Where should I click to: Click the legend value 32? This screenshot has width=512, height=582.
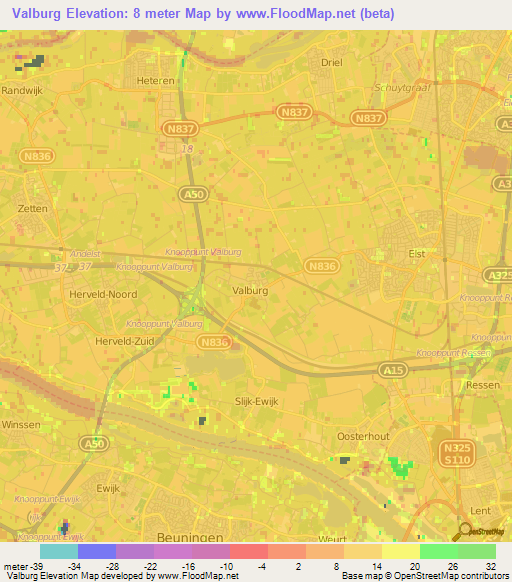[x=491, y=566]
